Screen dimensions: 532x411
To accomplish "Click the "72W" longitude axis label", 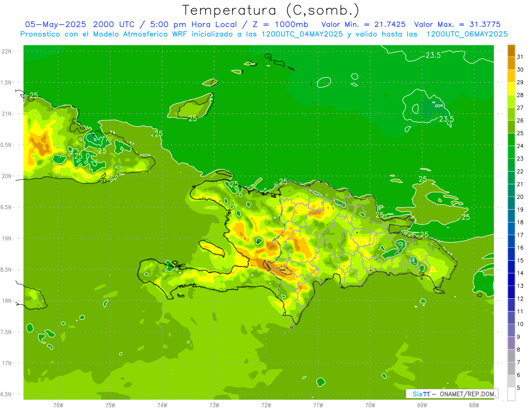I will click(266, 405).
